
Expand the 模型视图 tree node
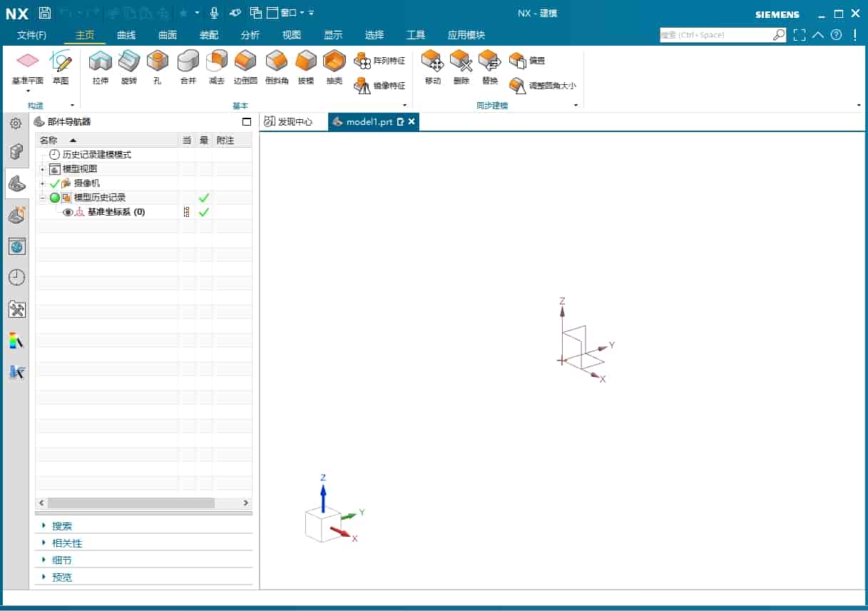pos(42,169)
